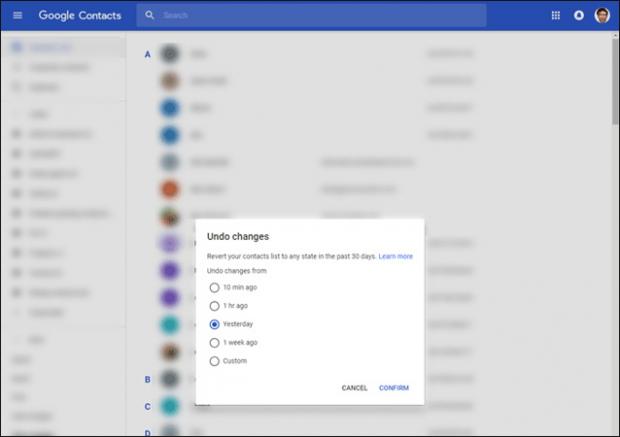
Task: Click contact avatar beside letter B
Action: 170,379
